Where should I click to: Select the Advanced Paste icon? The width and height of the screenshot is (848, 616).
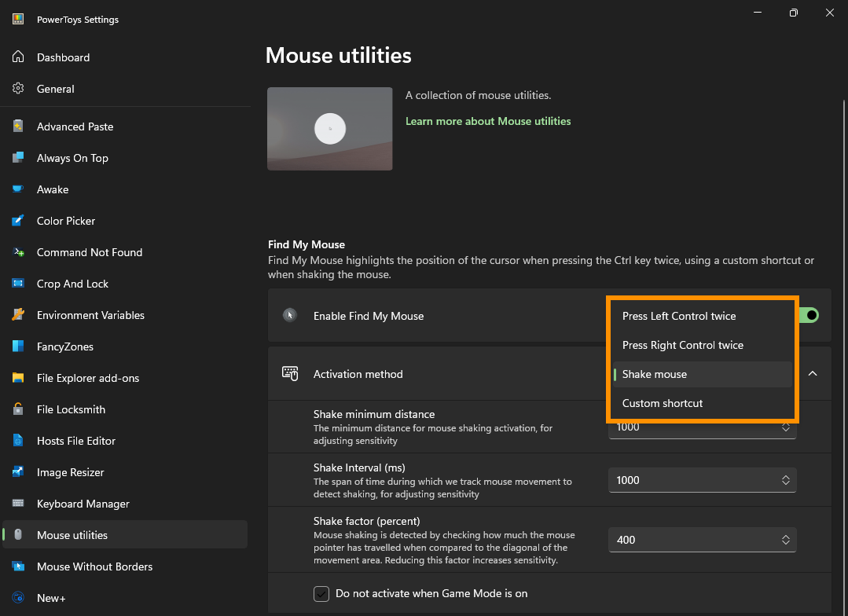[18, 126]
